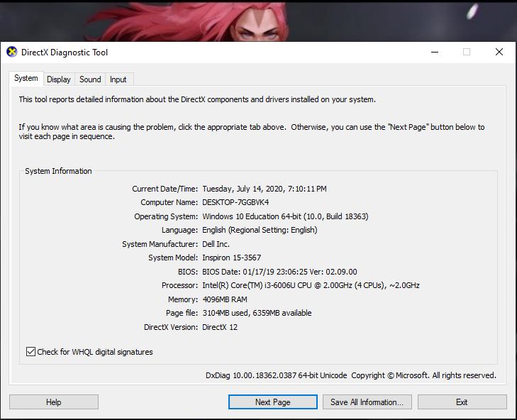This screenshot has width=517, height=420.
Task: Click the System Manufacturer field label
Action: coord(160,244)
